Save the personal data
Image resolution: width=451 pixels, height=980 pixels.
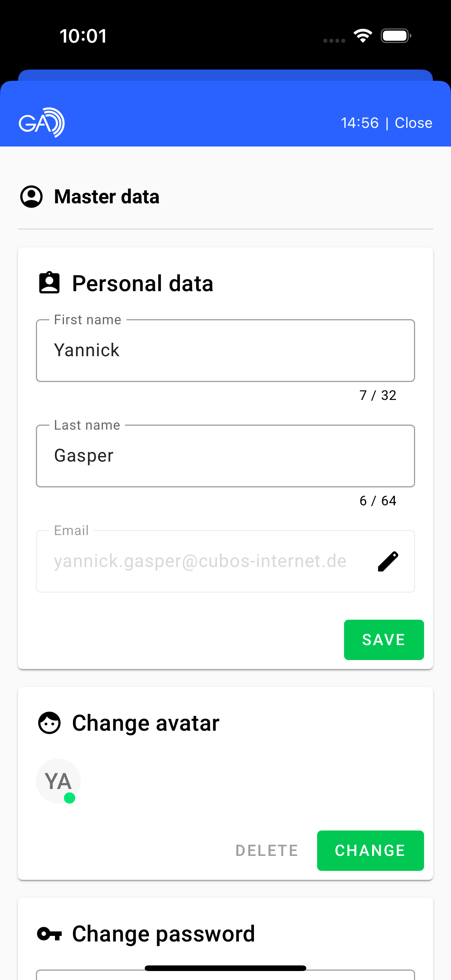pos(383,640)
